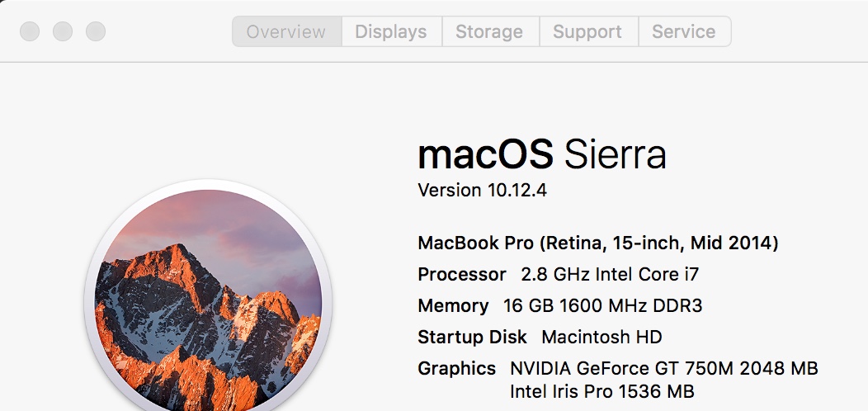
Task: Click the Startup Disk label
Action: tap(472, 337)
